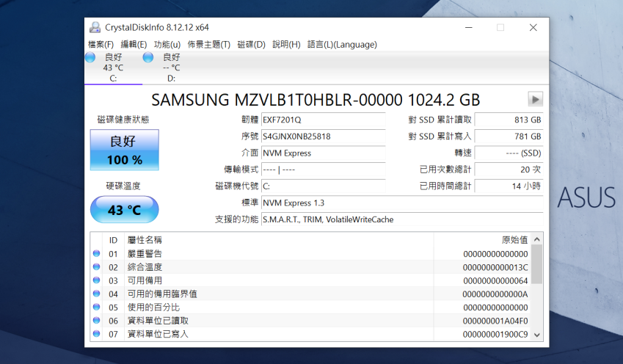623x364 pixels.
Task: Click the power on count value 20 次
Action: [x=509, y=170]
